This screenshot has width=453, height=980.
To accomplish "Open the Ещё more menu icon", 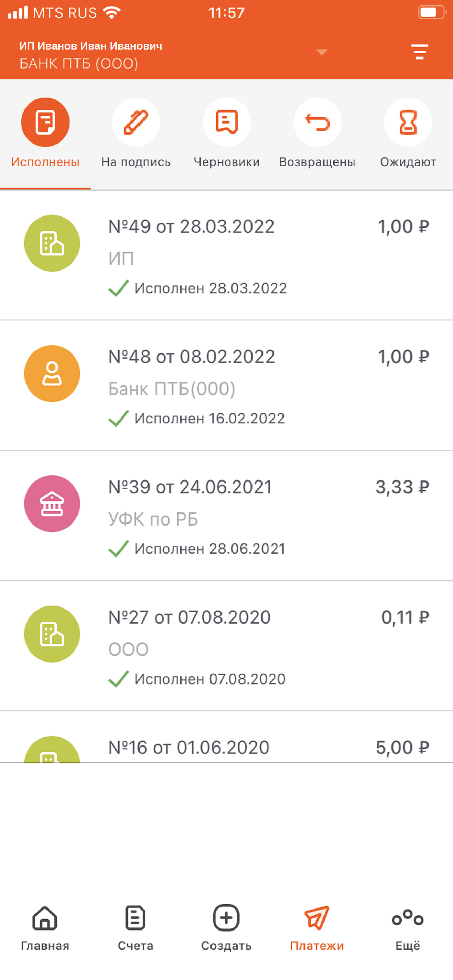I will point(408,918).
